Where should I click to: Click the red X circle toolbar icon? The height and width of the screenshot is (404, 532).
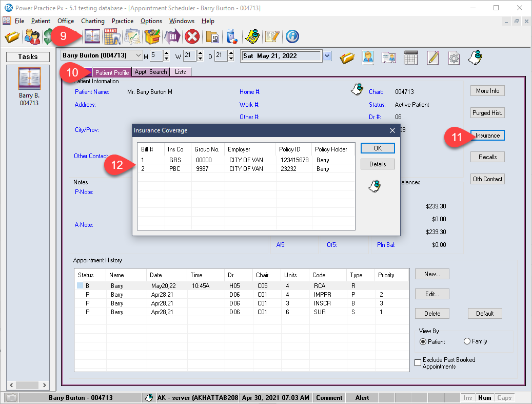click(192, 36)
